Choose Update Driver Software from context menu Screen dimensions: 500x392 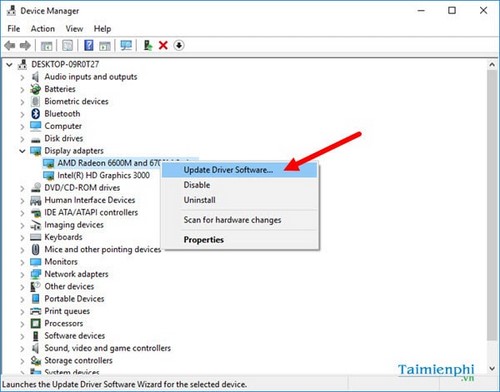(239, 170)
